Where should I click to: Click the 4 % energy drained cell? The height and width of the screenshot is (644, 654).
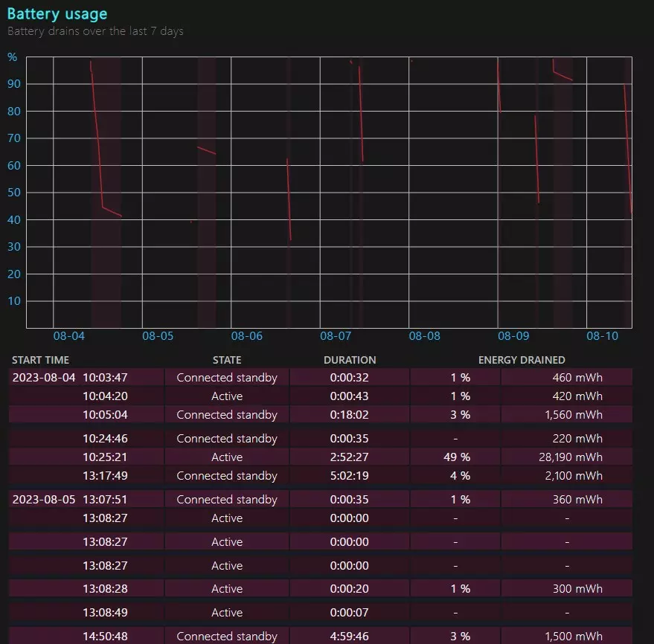tap(460, 476)
